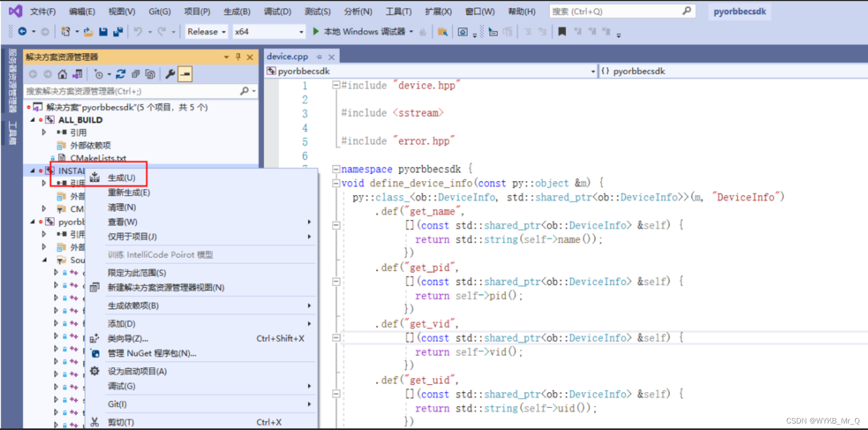Pin the Solution Explorer panel
This screenshot has width=868, height=430.
(x=238, y=57)
